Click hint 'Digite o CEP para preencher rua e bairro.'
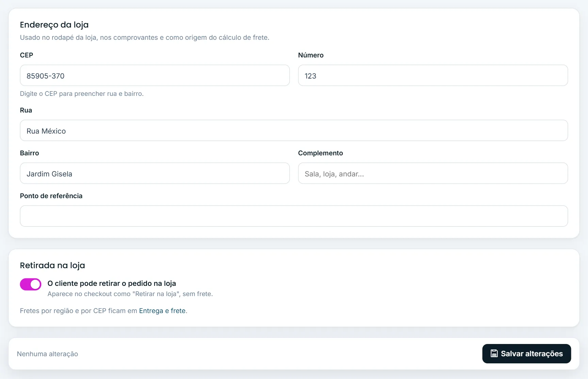 coord(82,93)
